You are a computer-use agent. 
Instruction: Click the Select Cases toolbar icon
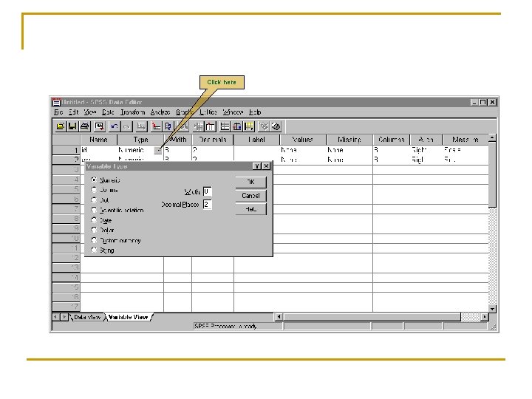pyautogui.click(x=249, y=126)
